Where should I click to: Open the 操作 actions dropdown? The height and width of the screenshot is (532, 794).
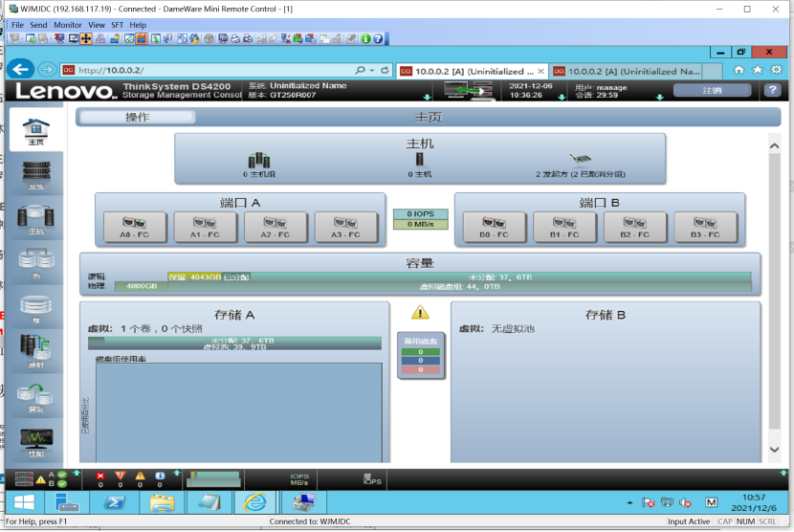pyautogui.click(x=138, y=117)
